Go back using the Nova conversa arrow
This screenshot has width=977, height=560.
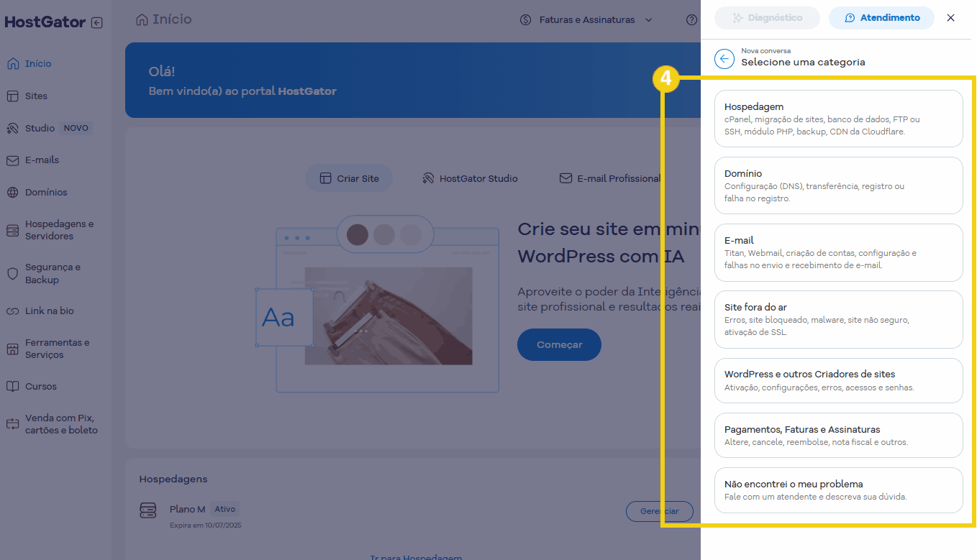tap(724, 59)
